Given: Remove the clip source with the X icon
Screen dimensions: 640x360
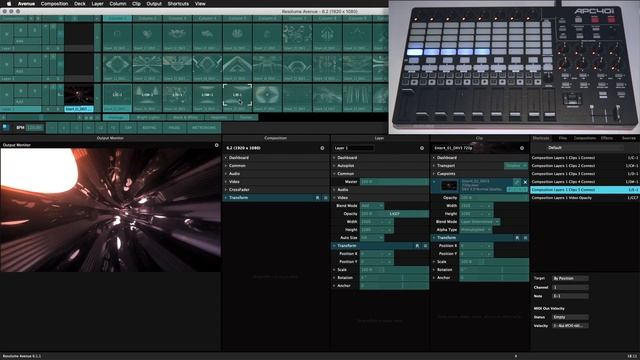Looking at the screenshot, I should [525, 182].
